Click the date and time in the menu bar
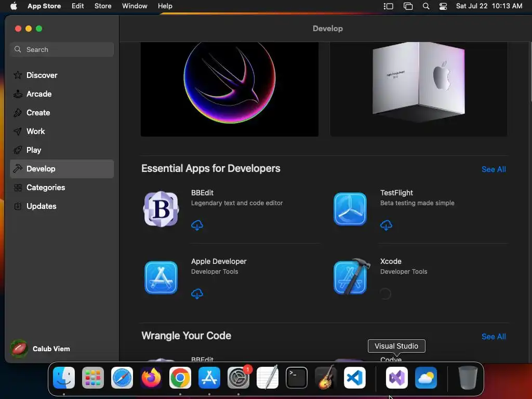The width and height of the screenshot is (532, 399). (x=489, y=6)
